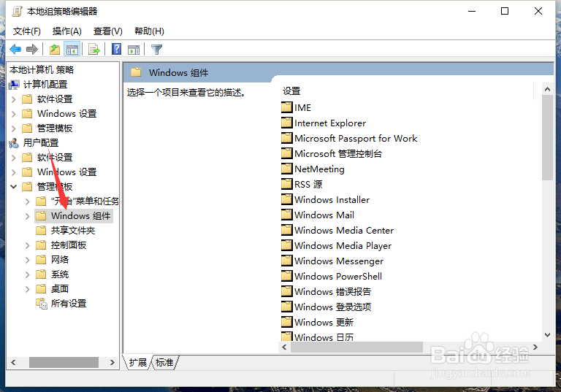Open the 查看(V) menu
Image resolution: width=561 pixels, height=392 pixels.
[x=107, y=31]
